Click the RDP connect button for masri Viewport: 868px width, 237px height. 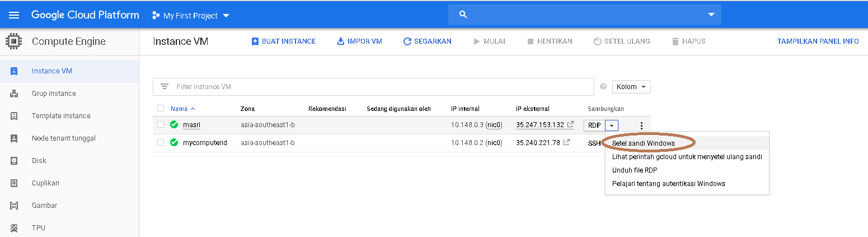[594, 126]
